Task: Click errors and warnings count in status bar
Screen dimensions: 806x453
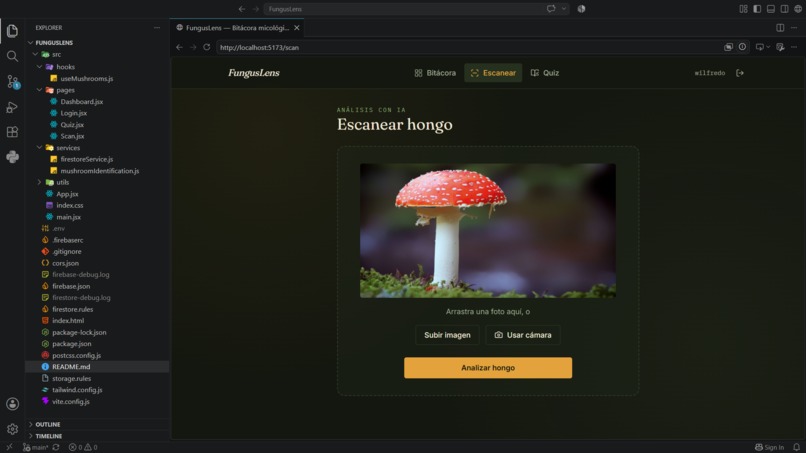Action: 83,447
